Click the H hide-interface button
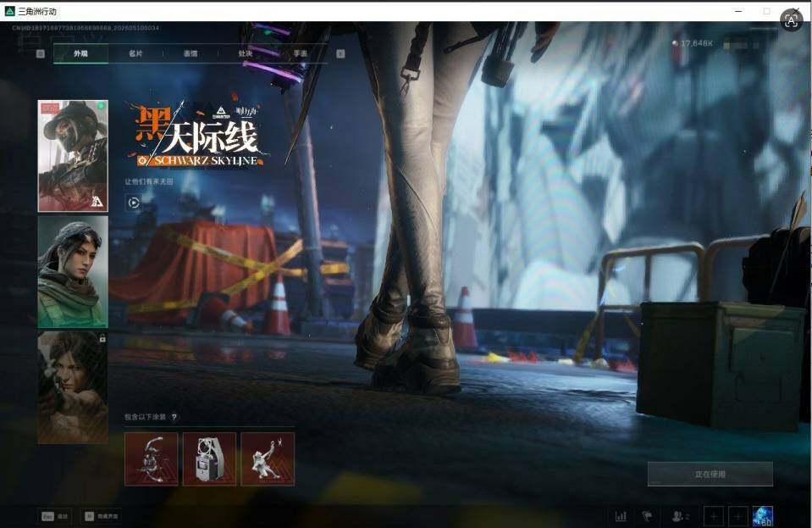812x528 pixels. pyautogui.click(x=102, y=516)
